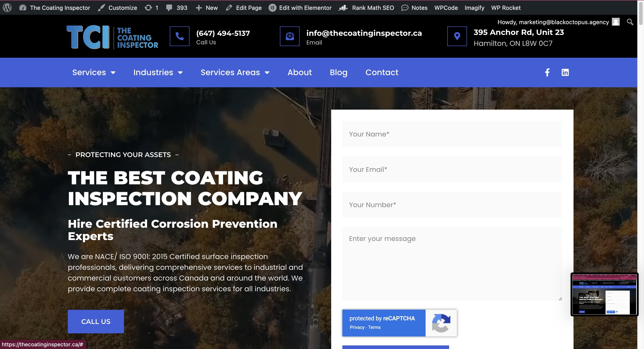Click the updates refresh icon
Image resolution: width=644 pixels, height=349 pixels.
coord(148,8)
